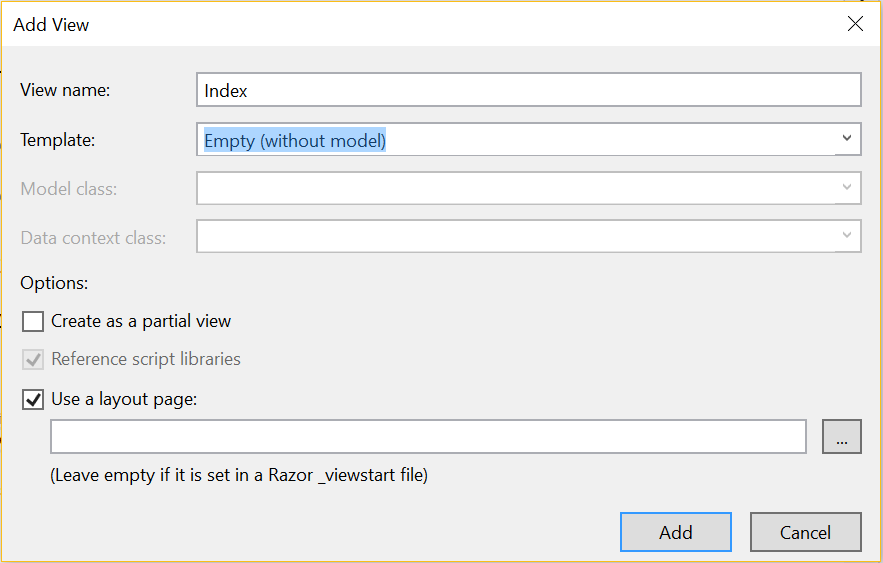Click the "Options:" heading text
Viewport: 883px width, 563px height.
point(54,283)
